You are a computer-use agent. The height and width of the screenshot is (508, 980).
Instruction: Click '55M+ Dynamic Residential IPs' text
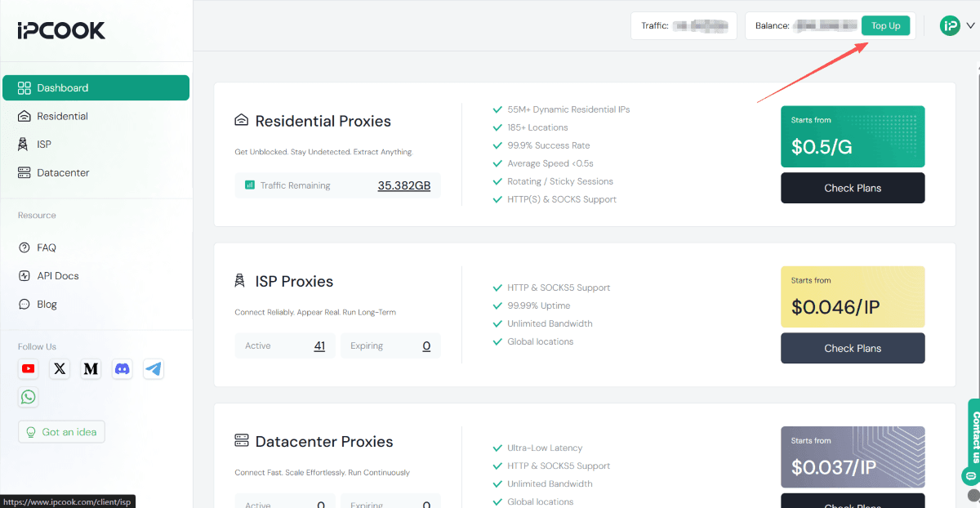[568, 109]
